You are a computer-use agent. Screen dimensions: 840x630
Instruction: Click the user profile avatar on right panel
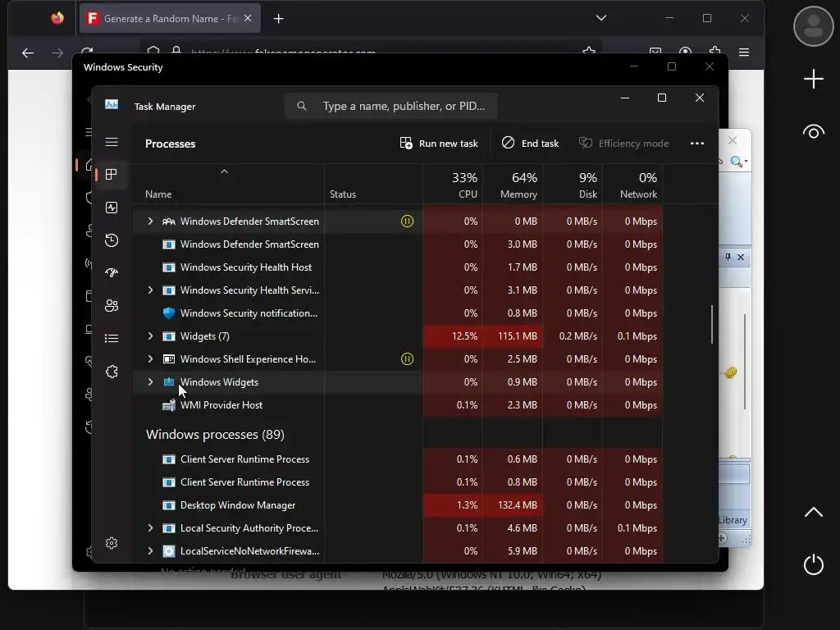[813, 25]
